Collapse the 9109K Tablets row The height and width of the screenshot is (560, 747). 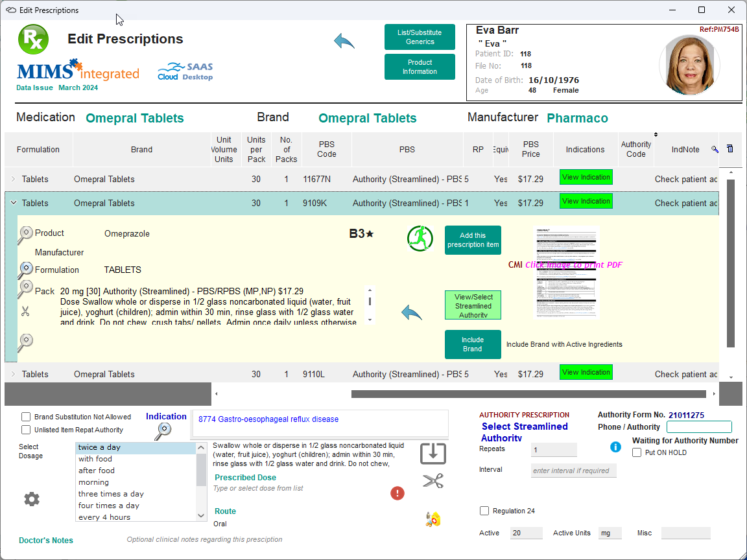[x=14, y=203]
